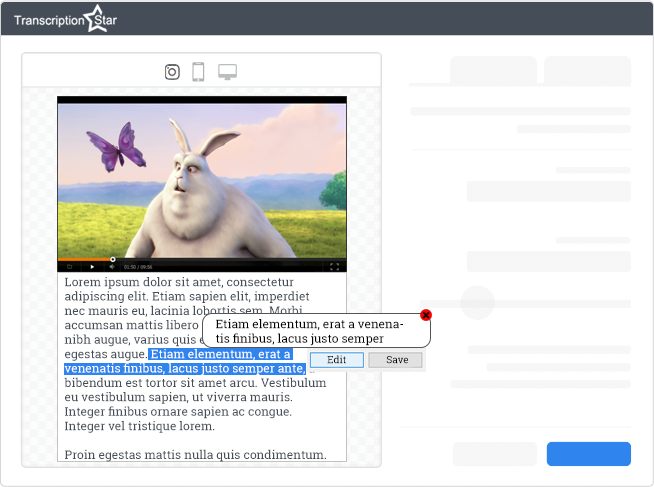Switch to mobile phone preview

[198, 72]
